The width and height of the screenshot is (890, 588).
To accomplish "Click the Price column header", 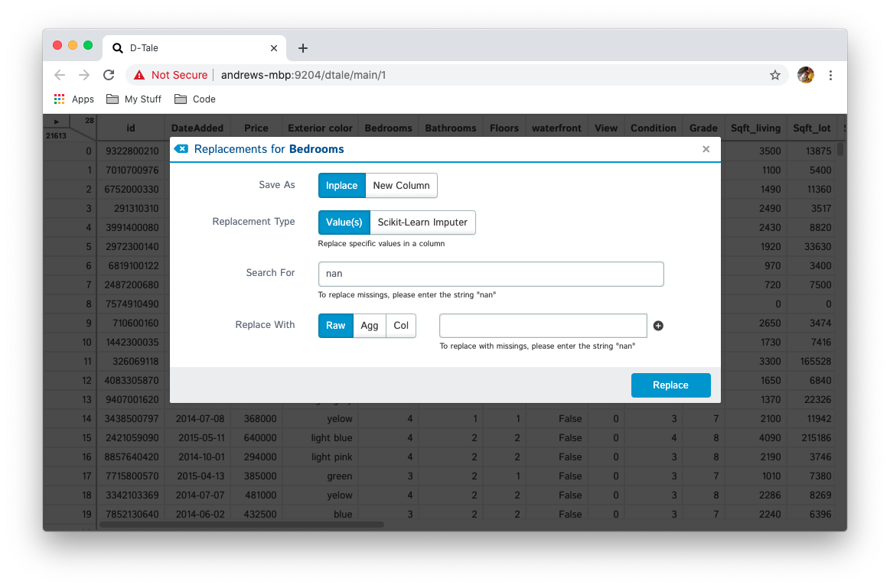I will tap(256, 128).
